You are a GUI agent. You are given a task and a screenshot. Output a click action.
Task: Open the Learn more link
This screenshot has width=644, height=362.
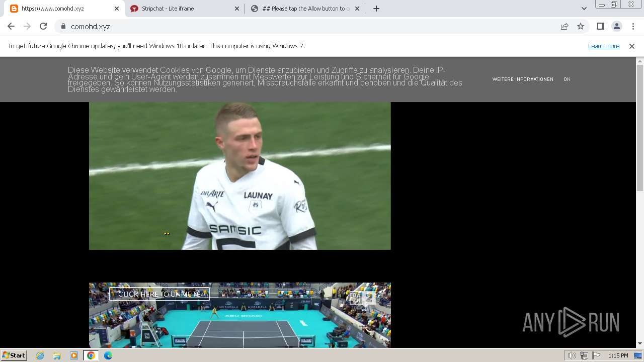(604, 46)
